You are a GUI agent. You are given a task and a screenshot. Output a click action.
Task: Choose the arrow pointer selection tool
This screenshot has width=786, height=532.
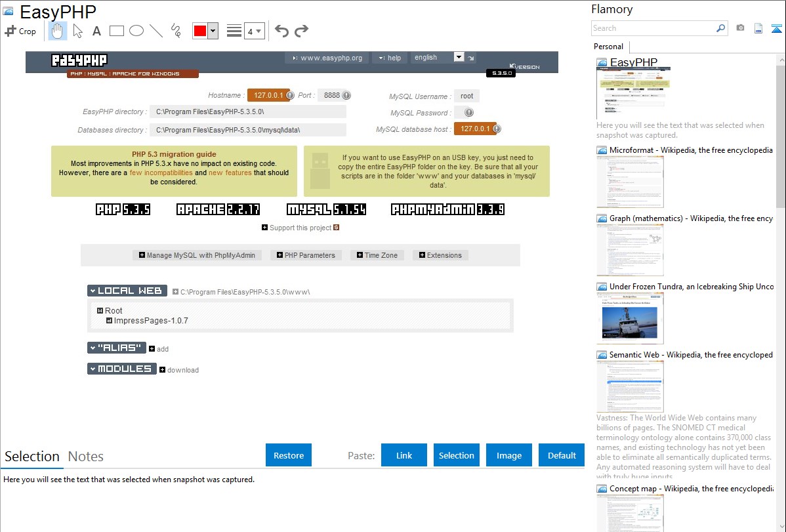77,31
